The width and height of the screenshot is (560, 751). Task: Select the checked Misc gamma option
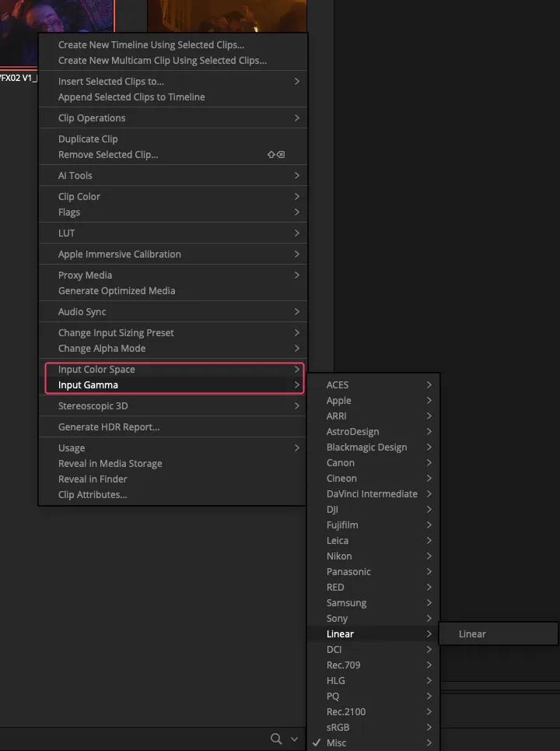(x=337, y=742)
